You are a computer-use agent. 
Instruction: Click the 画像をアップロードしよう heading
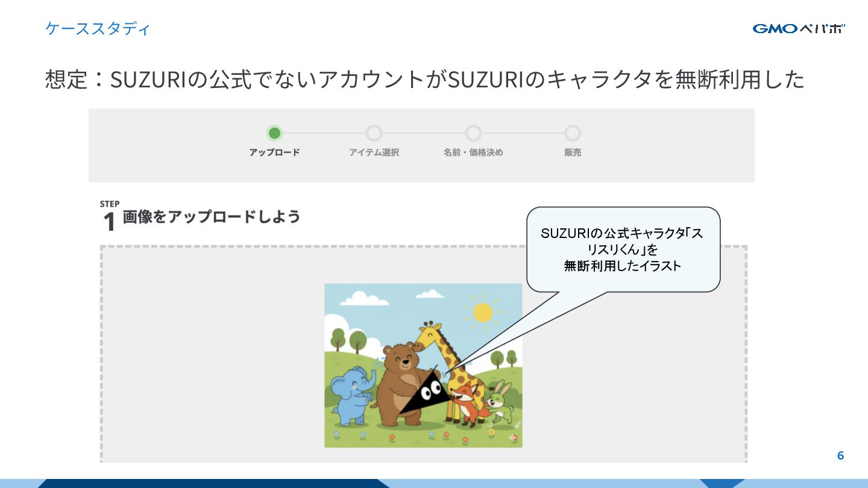tap(212, 217)
